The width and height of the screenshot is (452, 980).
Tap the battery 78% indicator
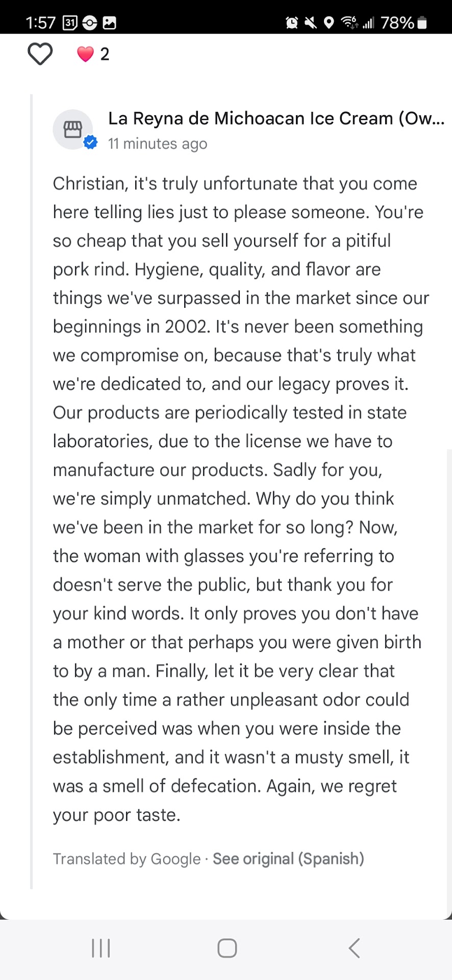pyautogui.click(x=404, y=23)
